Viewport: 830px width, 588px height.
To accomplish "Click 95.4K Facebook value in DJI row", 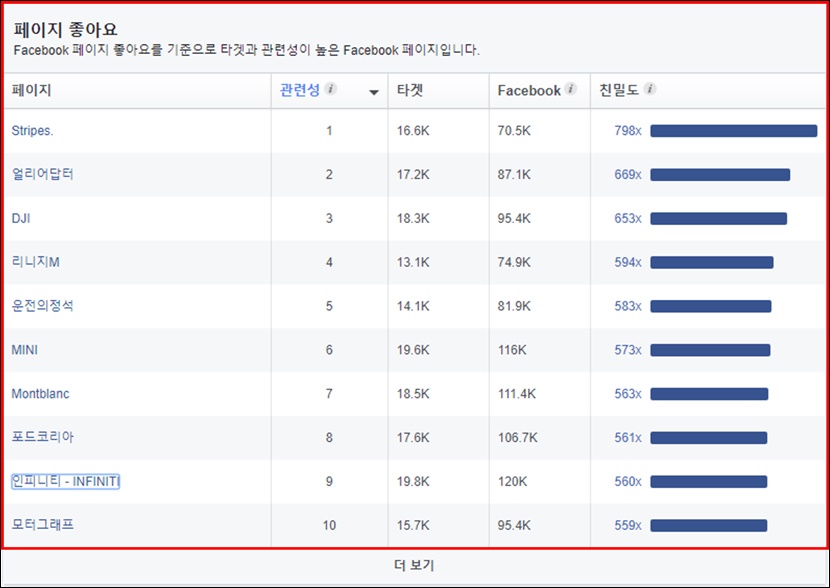I will click(x=514, y=219).
